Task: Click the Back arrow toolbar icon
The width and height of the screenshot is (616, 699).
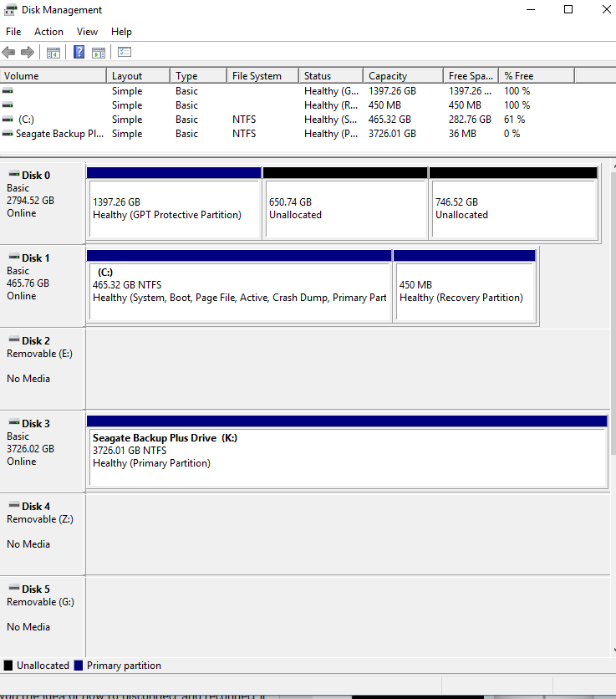Action: 8,52
